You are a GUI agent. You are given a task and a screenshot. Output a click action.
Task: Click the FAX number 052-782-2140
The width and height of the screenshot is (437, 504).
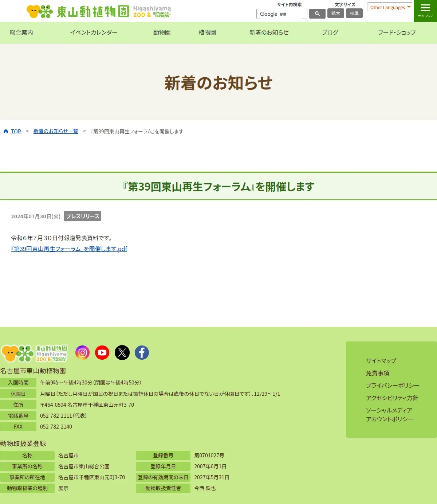click(56, 427)
